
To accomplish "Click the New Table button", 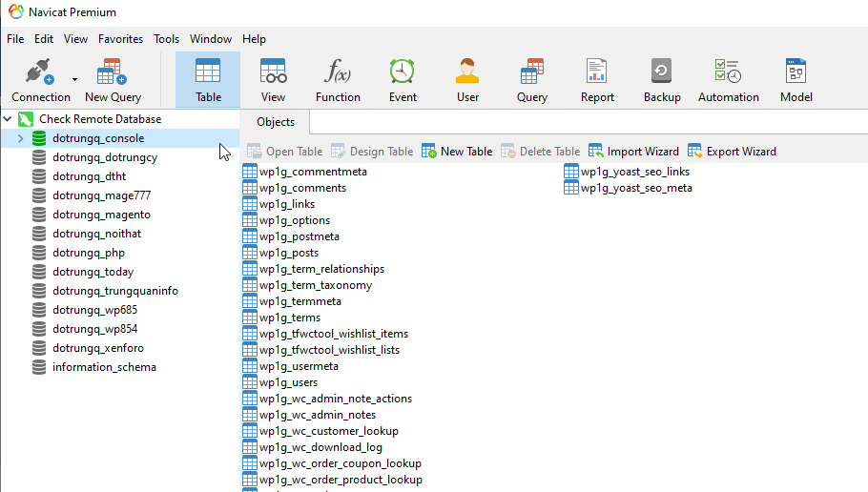I will click(x=457, y=152).
